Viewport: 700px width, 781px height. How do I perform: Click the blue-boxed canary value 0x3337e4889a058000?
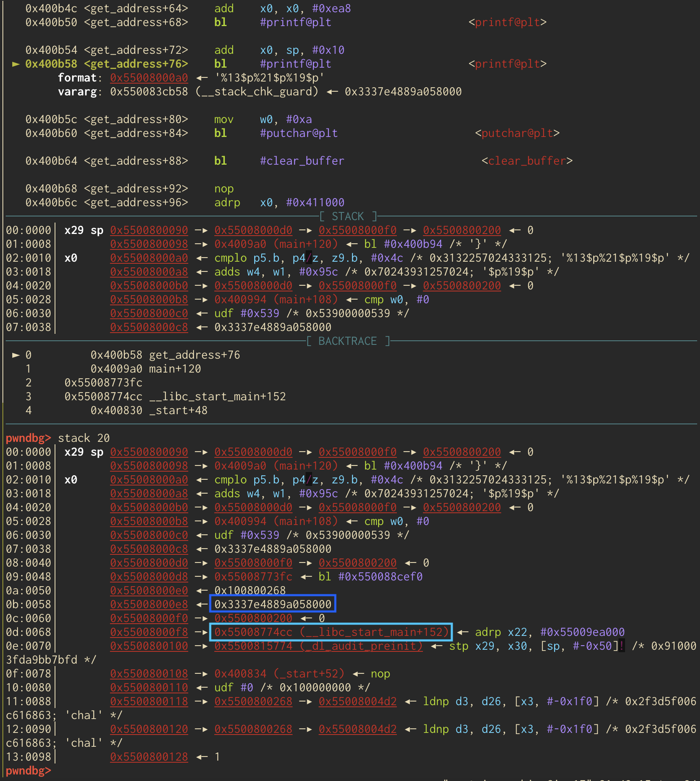273,604
